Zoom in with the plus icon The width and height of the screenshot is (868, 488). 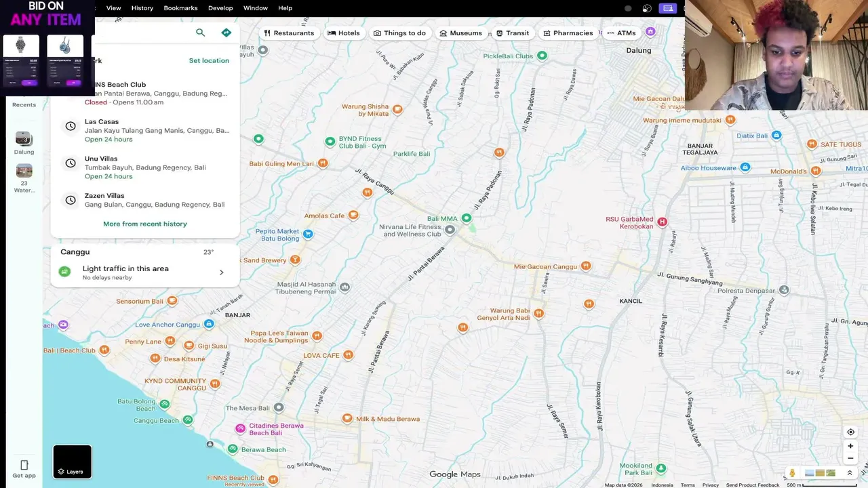[x=850, y=446]
